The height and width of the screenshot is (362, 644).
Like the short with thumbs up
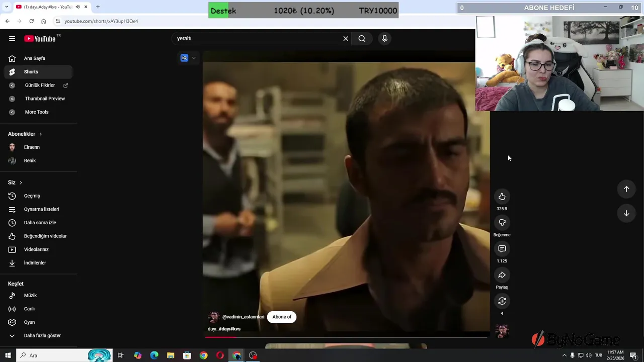point(502,197)
